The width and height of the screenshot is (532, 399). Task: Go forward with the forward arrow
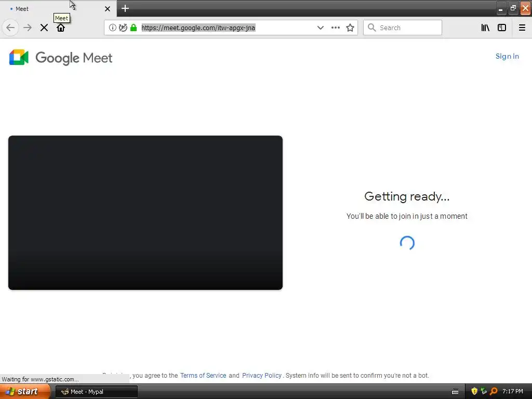[28, 28]
